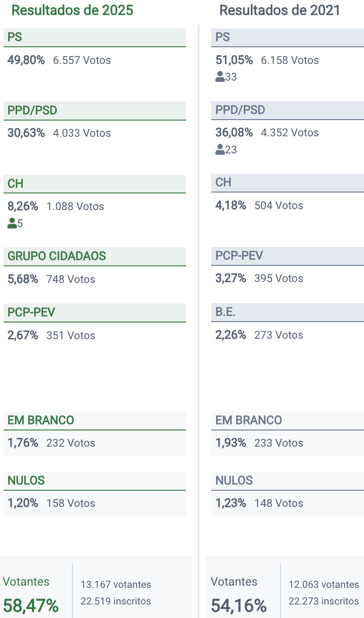Open the PPD/PSD row in 2025 results

(32, 111)
